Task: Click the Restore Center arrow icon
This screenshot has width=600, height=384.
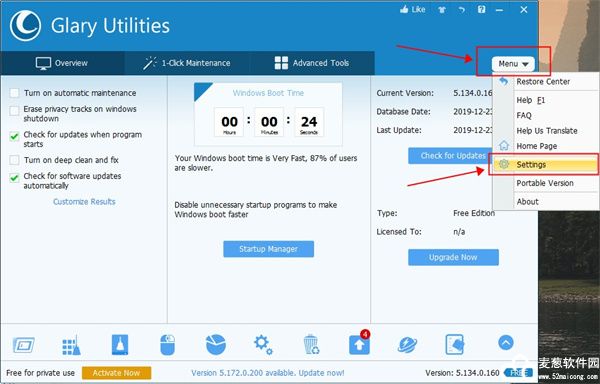Action: [x=504, y=81]
